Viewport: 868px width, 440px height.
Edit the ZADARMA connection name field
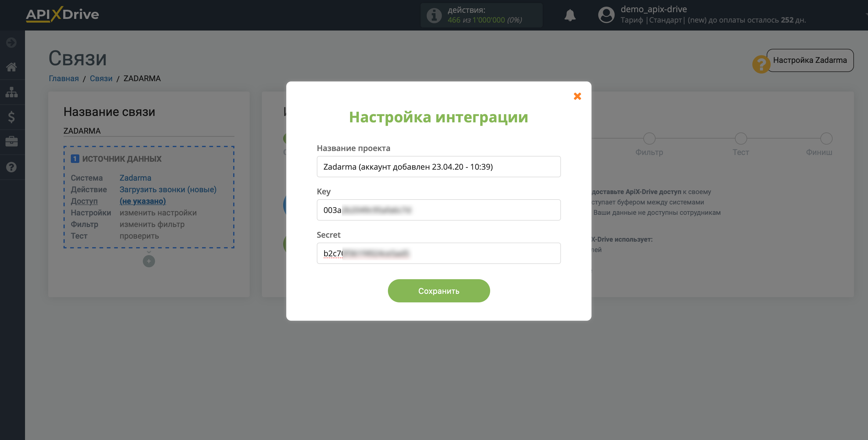click(x=149, y=131)
